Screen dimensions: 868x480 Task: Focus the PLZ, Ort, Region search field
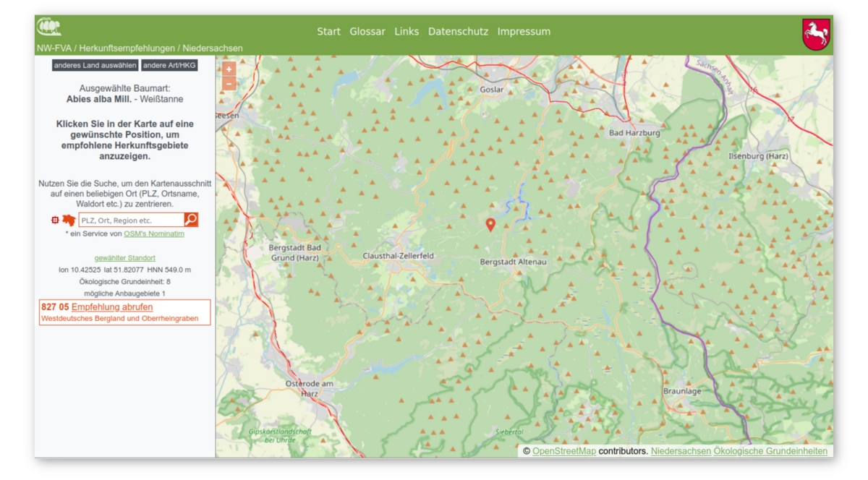tap(131, 220)
